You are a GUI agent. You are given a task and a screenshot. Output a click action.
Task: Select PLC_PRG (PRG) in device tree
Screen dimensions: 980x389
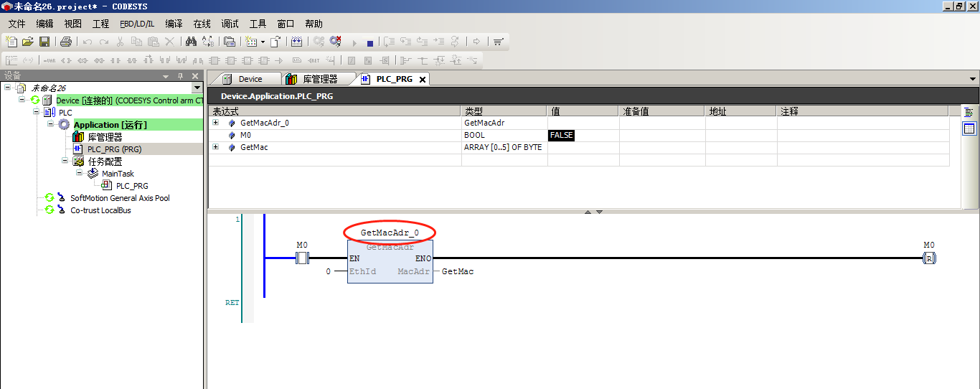click(114, 149)
